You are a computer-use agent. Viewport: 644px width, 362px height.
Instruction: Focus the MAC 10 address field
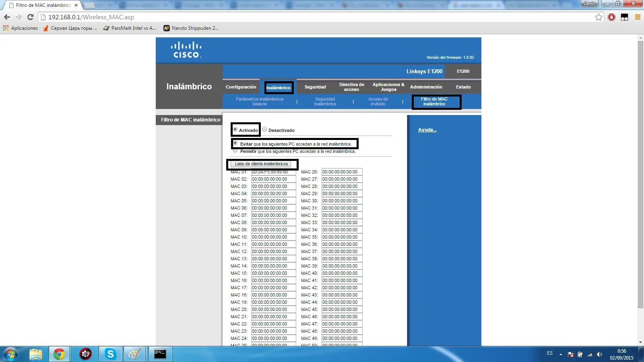[274, 237]
